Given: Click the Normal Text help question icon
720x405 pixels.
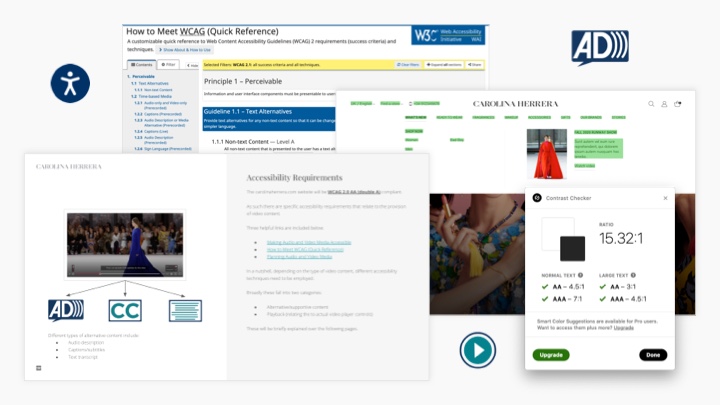Looking at the screenshot, I should pyautogui.click(x=580, y=275).
